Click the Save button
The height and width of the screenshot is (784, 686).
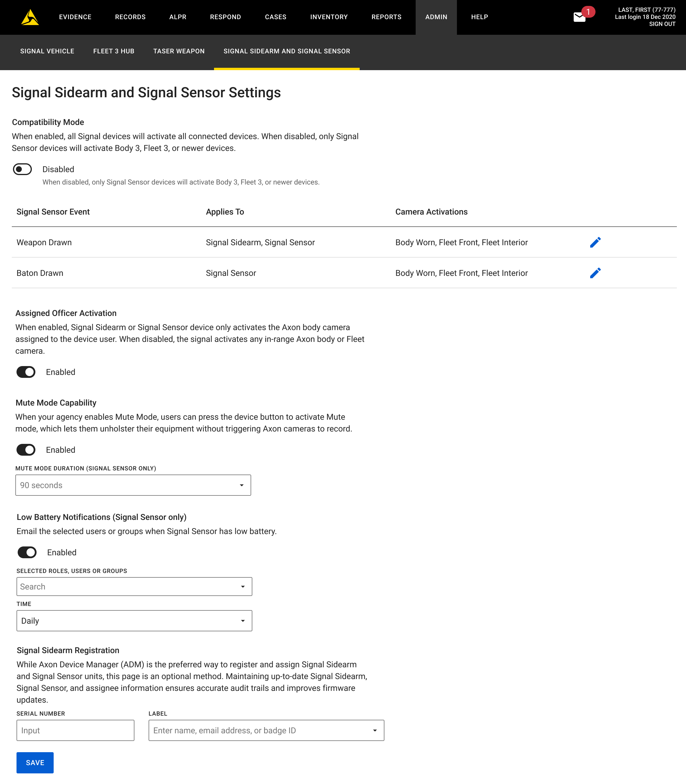[x=35, y=762]
